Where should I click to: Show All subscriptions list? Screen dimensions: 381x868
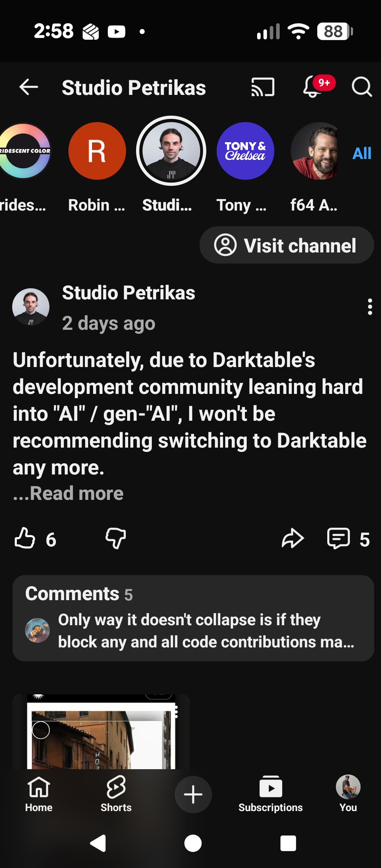click(x=362, y=153)
